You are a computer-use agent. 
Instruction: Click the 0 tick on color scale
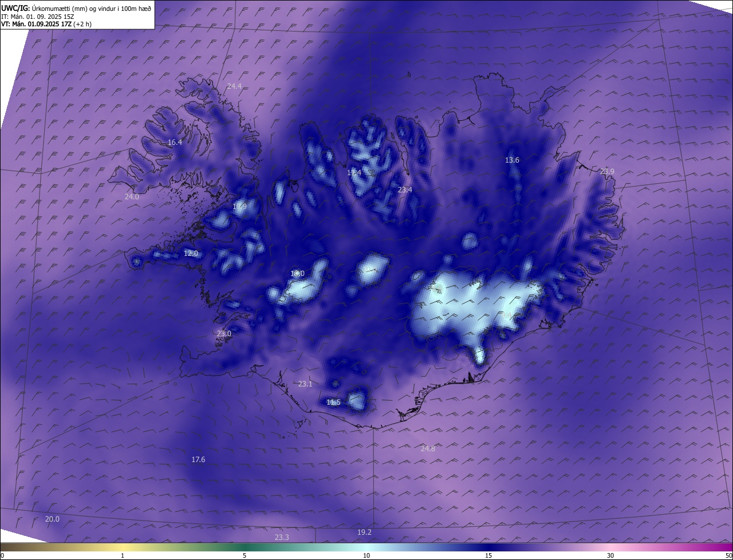2,555
